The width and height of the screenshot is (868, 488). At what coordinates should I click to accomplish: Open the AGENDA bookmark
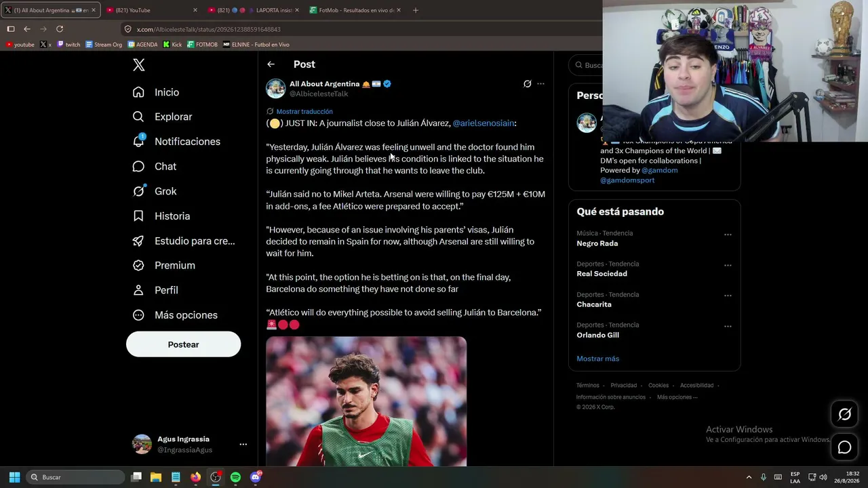(142, 45)
